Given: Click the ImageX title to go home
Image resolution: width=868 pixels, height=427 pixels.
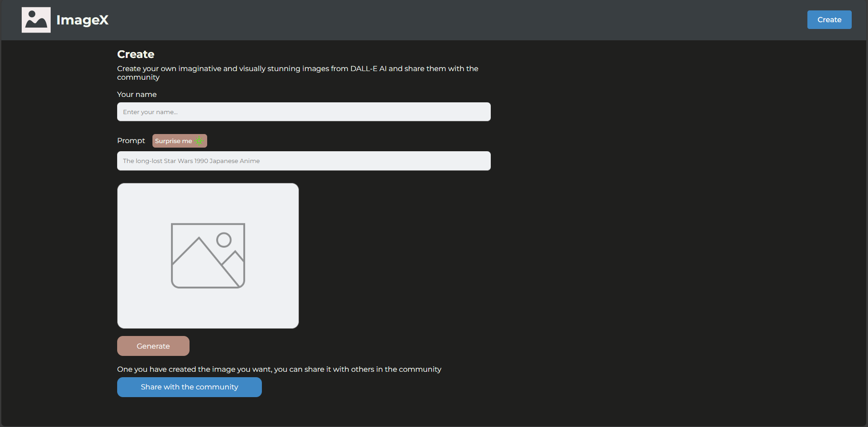Looking at the screenshot, I should click(x=82, y=19).
